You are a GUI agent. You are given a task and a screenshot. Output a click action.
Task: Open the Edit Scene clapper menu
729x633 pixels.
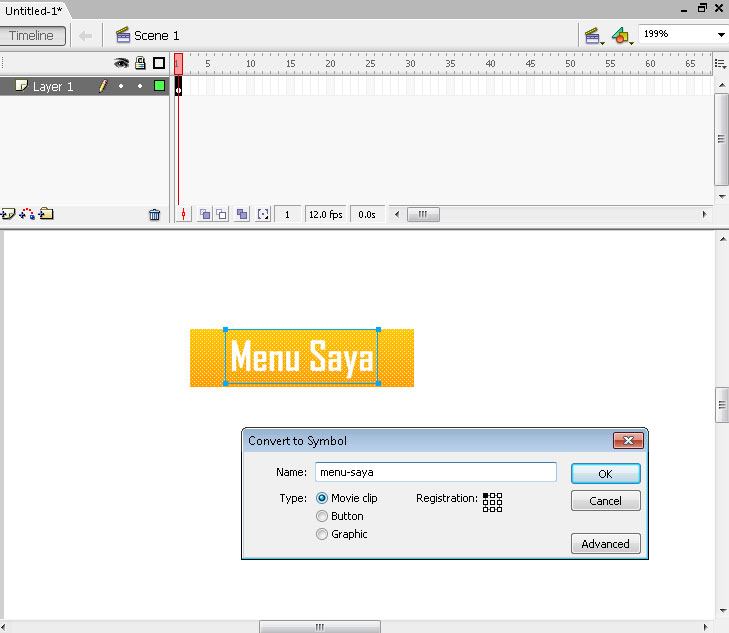594,36
